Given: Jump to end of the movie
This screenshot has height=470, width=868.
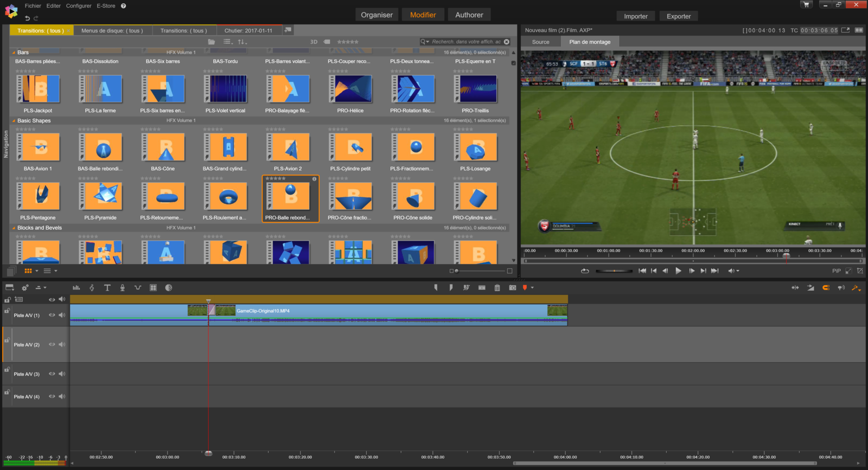Looking at the screenshot, I should (715, 271).
